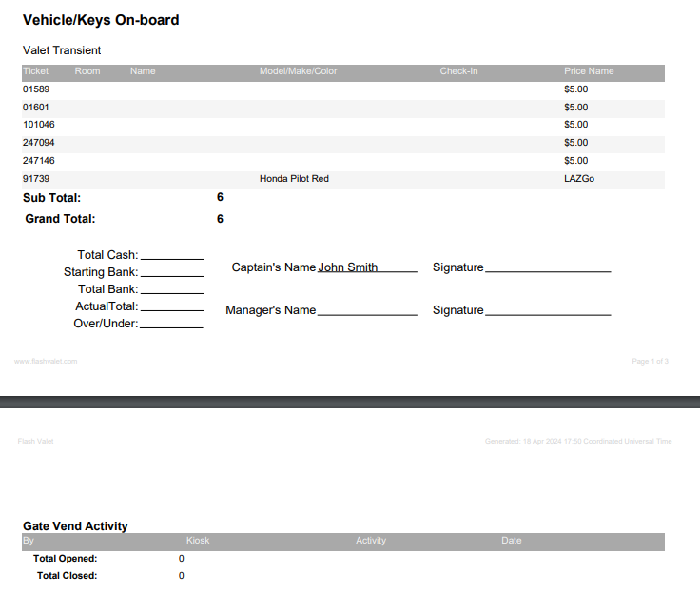Select ticket number 247146

pos(39,161)
